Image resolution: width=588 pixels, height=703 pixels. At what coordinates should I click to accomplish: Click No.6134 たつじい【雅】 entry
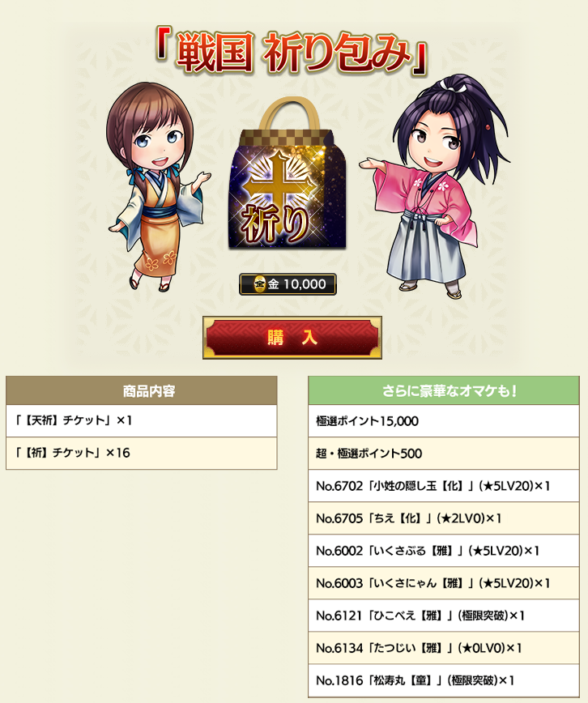tap(444, 648)
